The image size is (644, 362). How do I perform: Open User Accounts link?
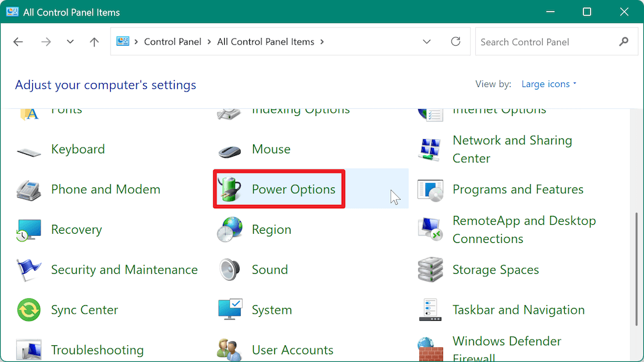pyautogui.click(x=292, y=350)
